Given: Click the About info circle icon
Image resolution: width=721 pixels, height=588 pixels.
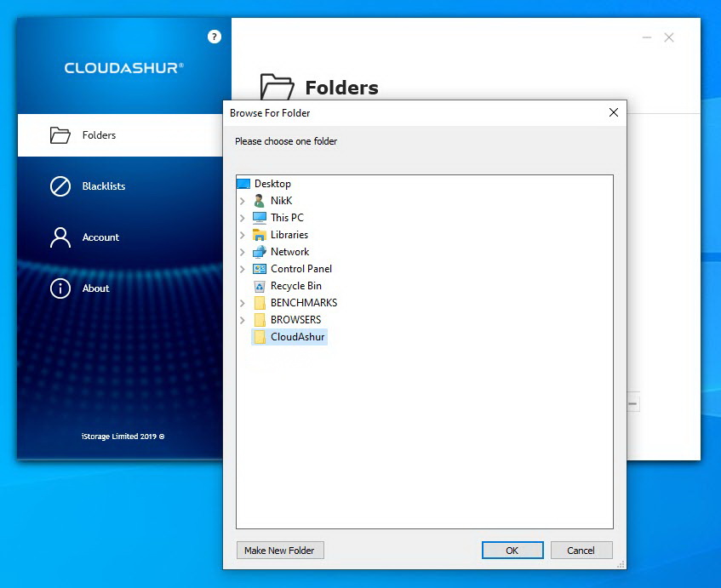Looking at the screenshot, I should (60, 288).
